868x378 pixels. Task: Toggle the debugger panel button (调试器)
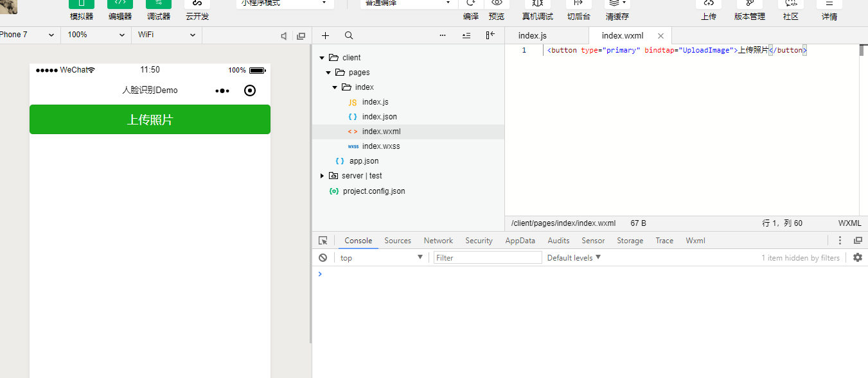[159, 4]
